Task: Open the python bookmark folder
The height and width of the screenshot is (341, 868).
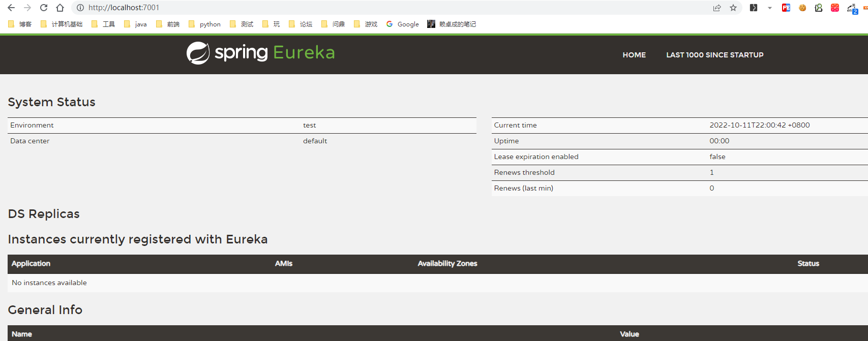Action: pos(204,24)
